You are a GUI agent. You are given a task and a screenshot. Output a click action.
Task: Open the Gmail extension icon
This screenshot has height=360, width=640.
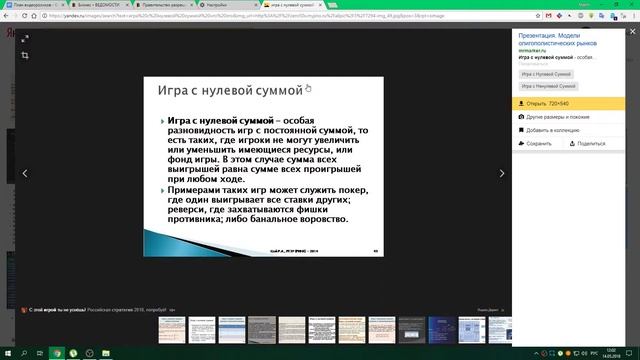pos(549,16)
